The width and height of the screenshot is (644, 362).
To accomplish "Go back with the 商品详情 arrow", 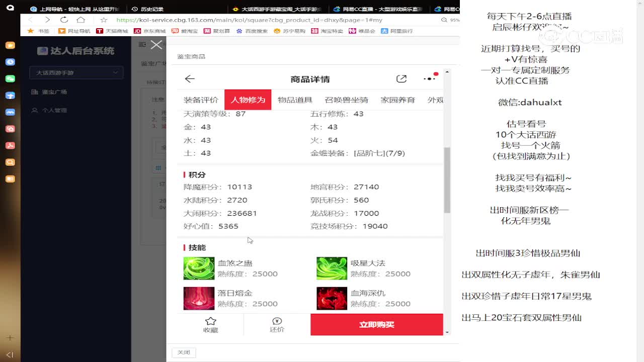I will point(190,79).
